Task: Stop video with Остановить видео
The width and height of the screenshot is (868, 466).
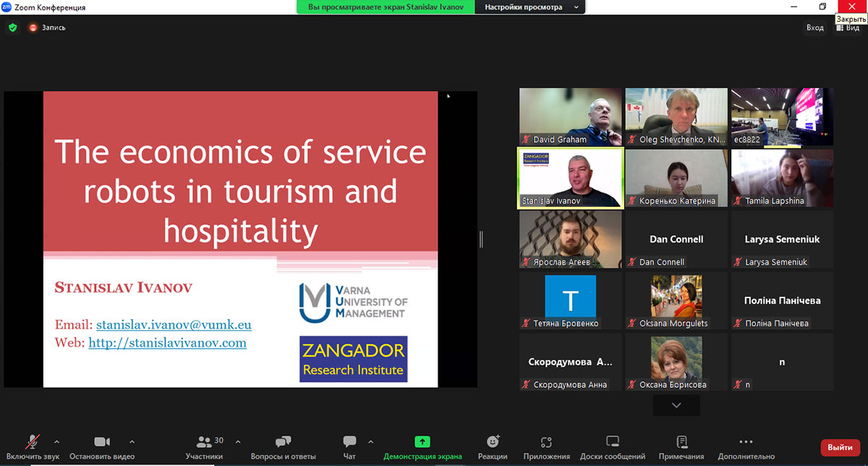Action: pos(102,447)
